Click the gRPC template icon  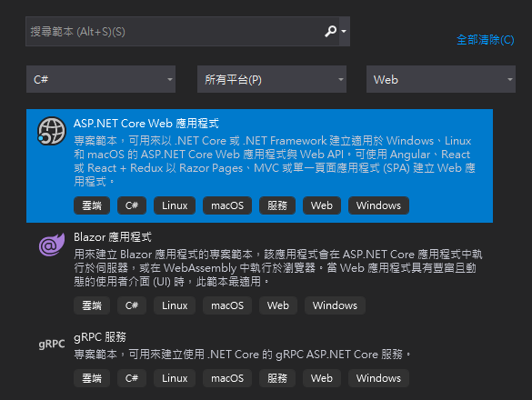click(52, 344)
